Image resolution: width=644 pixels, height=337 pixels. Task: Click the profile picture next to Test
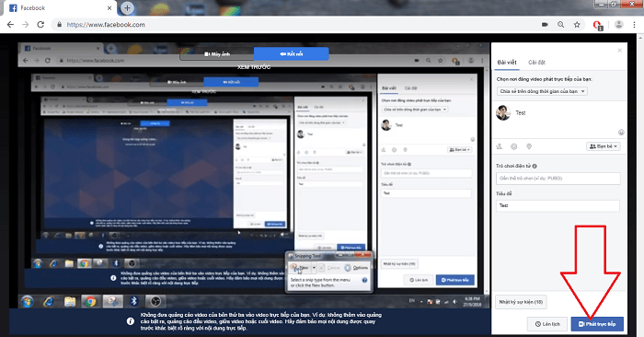(x=503, y=113)
